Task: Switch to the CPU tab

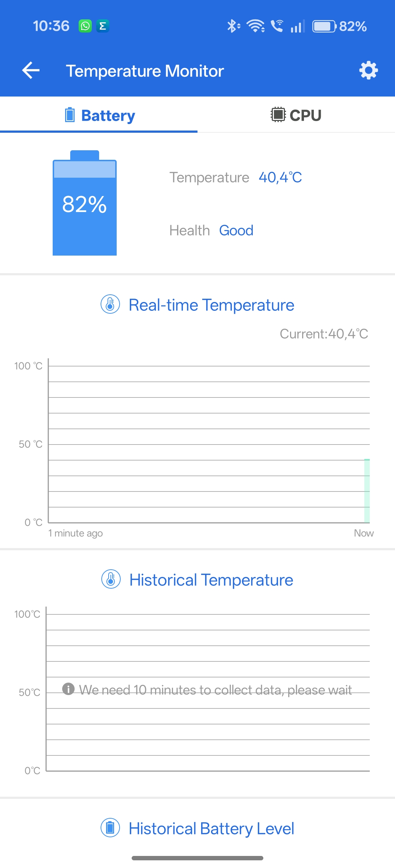Action: click(296, 115)
